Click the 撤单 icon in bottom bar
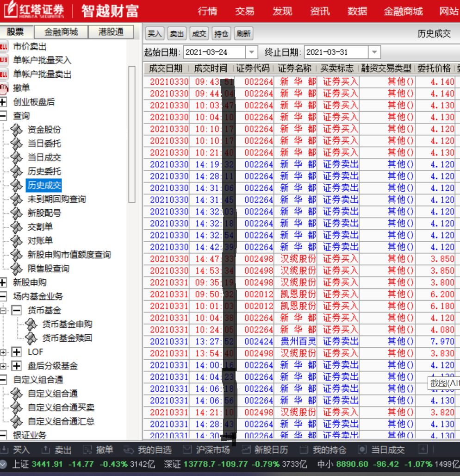This screenshot has height=476, width=460. (87, 450)
